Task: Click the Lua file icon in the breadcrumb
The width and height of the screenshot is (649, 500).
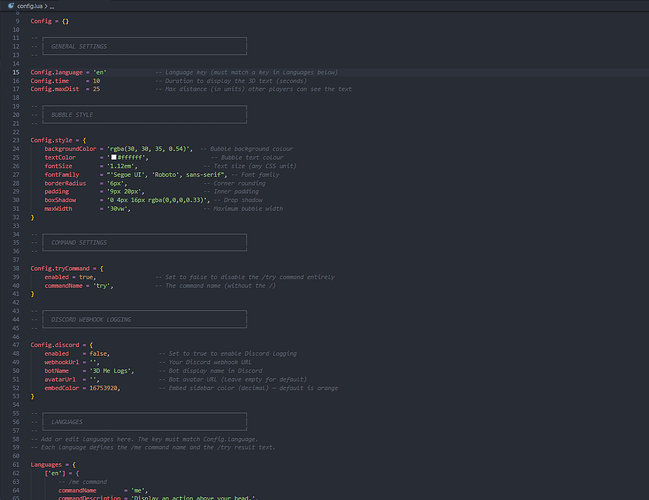Action: coord(11,6)
